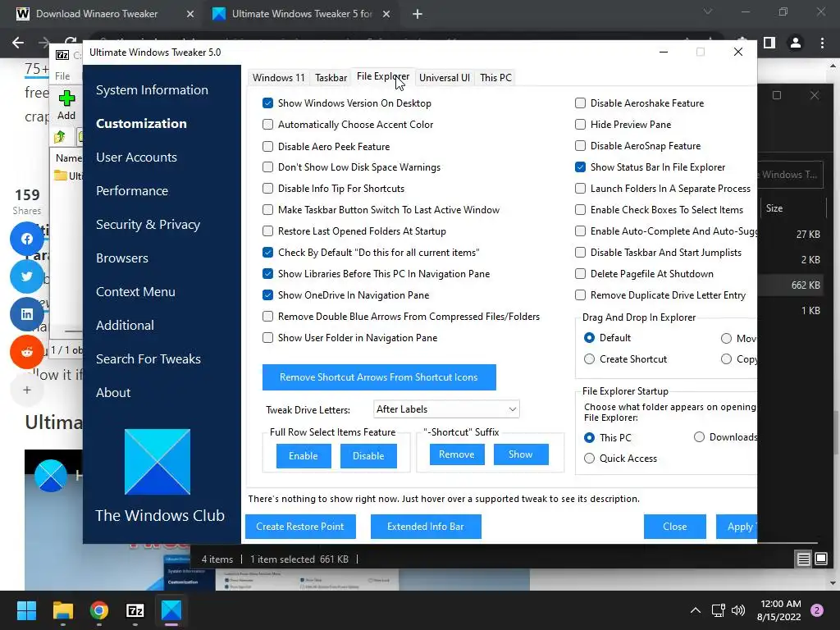Screen dimensions: 840x630
Task: Click the Facebook share icon
Action: pyautogui.click(x=27, y=239)
